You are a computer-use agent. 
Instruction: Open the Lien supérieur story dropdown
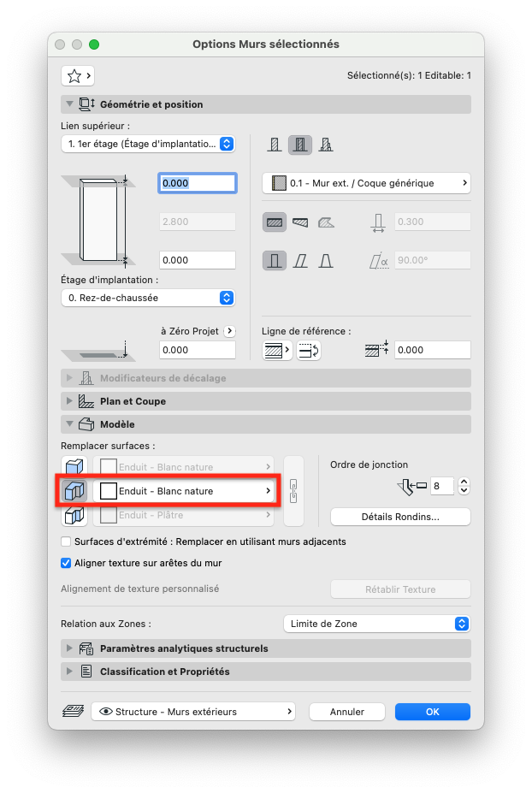point(148,144)
